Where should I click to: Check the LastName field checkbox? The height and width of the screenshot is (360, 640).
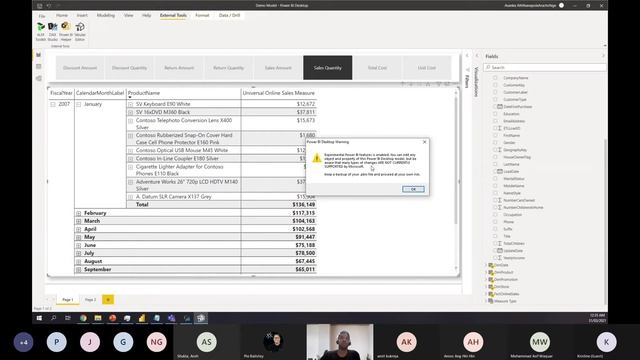tap(495, 164)
